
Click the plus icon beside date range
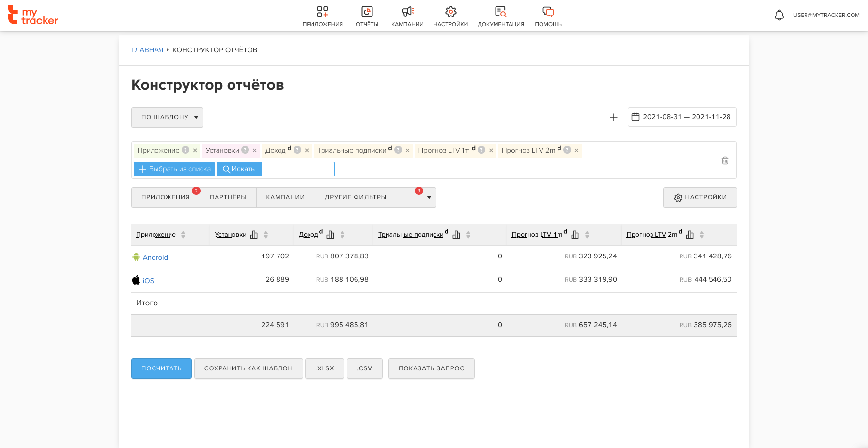click(x=613, y=117)
